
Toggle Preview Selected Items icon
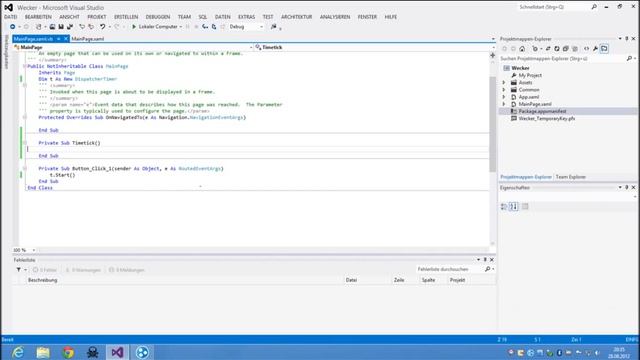[x=604, y=49]
